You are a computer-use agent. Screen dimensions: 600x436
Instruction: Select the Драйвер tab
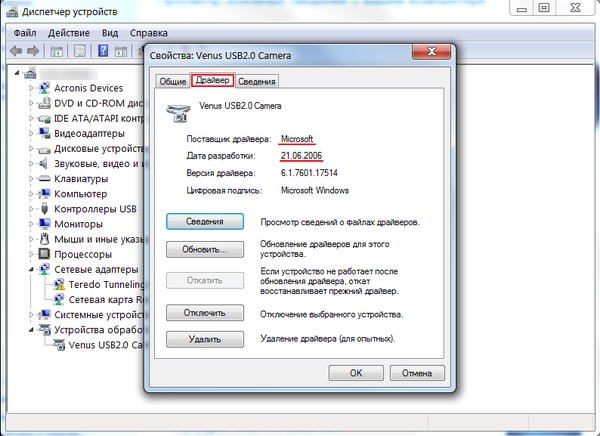(x=212, y=80)
